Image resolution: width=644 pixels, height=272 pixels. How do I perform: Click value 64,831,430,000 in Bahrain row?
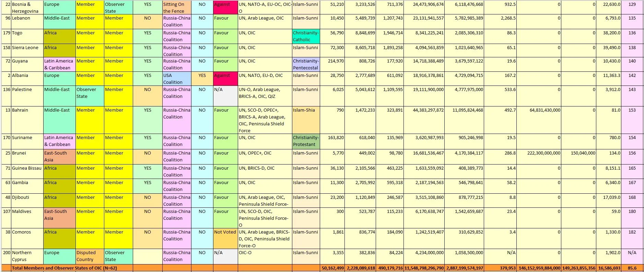539,120
